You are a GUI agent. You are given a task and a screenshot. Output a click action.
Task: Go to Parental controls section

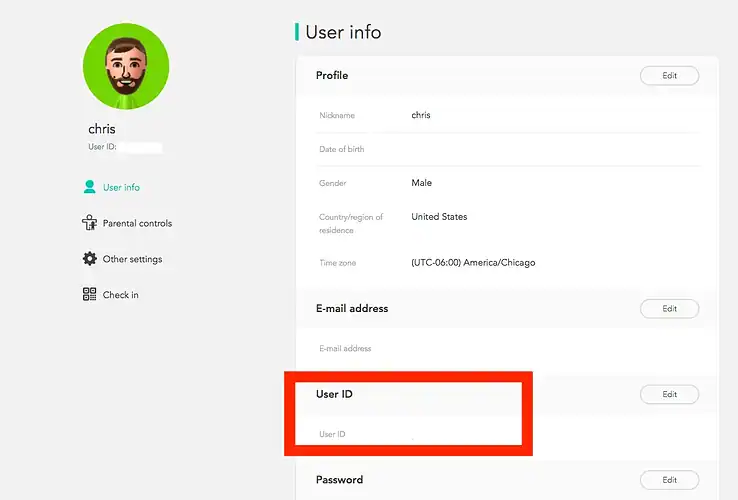pos(137,224)
